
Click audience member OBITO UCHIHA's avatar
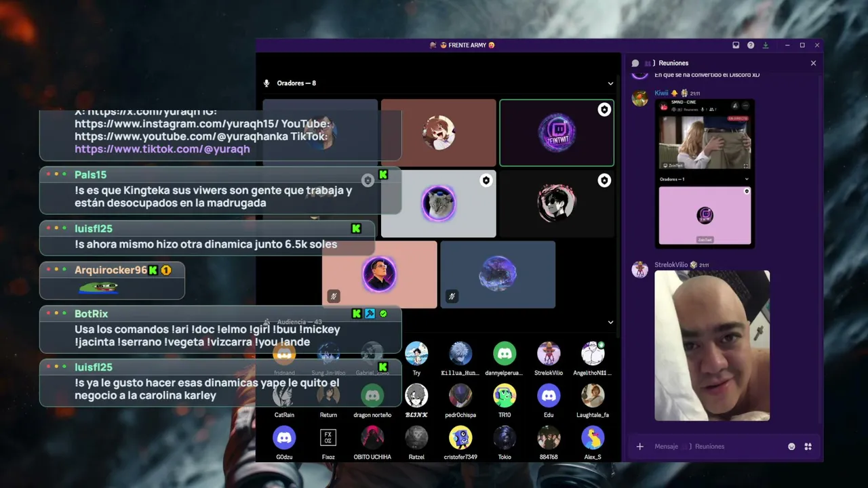372,437
